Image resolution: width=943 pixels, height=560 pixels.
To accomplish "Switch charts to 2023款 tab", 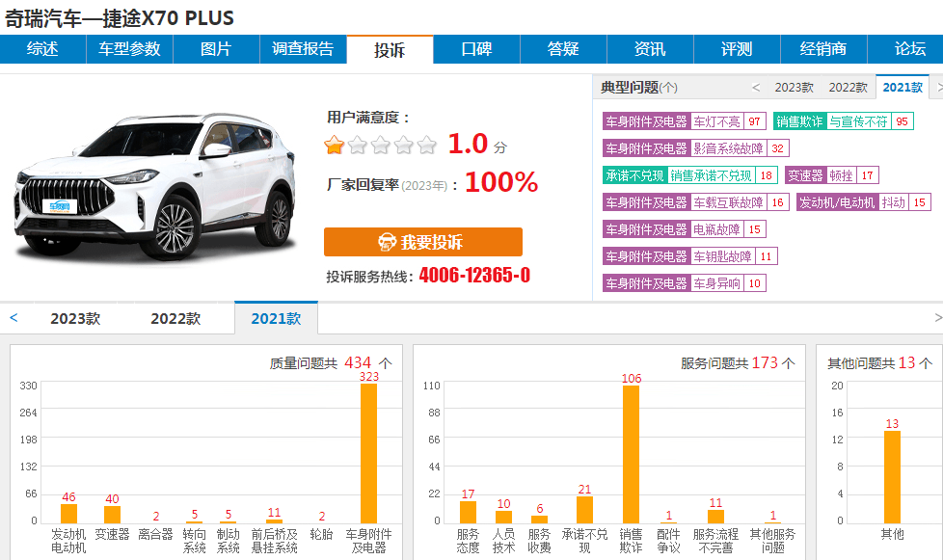I will [75, 318].
